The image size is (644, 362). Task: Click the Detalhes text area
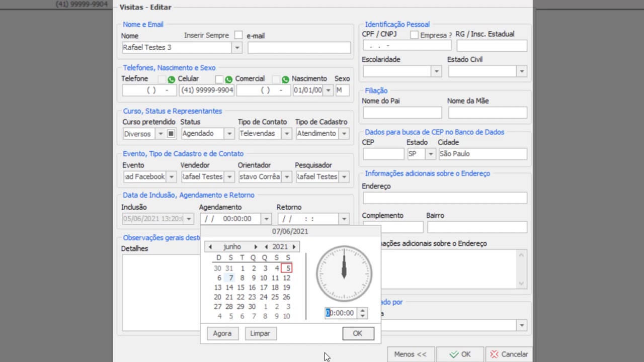(161, 293)
